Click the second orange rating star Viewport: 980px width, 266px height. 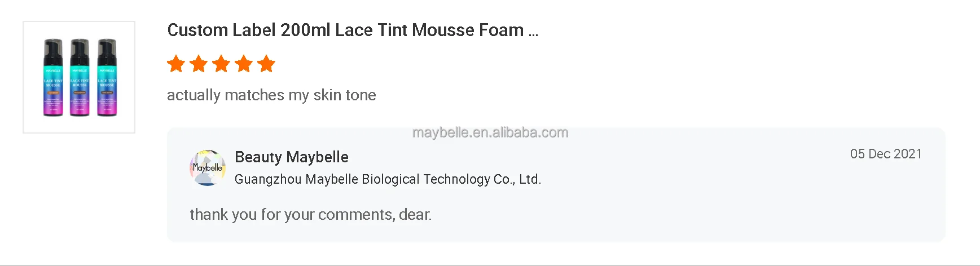pyautogui.click(x=199, y=64)
